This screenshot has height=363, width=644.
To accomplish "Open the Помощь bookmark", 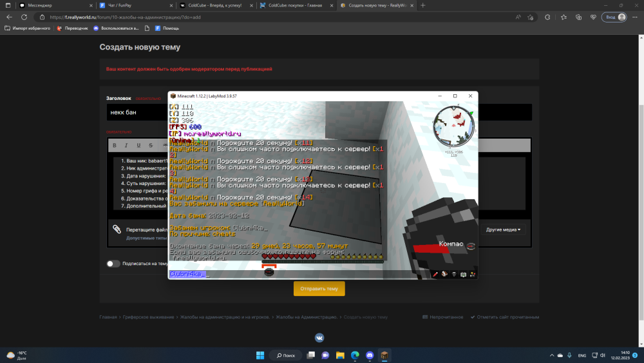I will click(167, 28).
